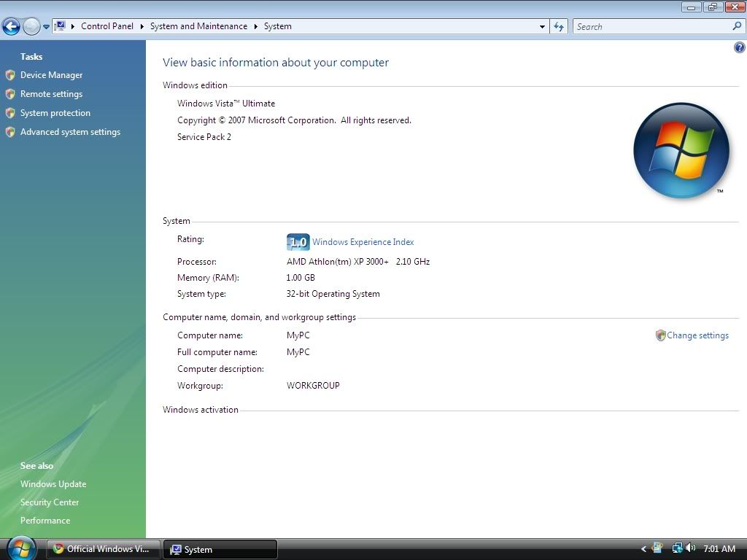Click Change settings link
The height and width of the screenshot is (560, 747).
[x=697, y=335]
